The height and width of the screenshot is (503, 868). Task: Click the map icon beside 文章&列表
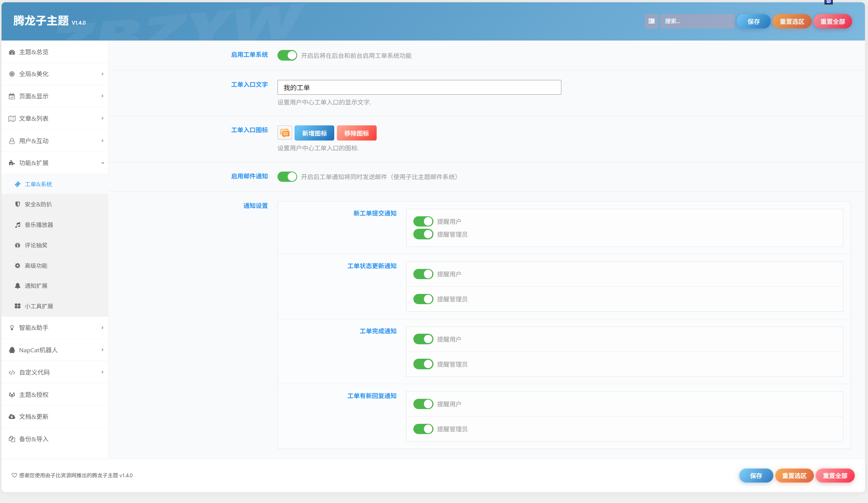coord(12,119)
